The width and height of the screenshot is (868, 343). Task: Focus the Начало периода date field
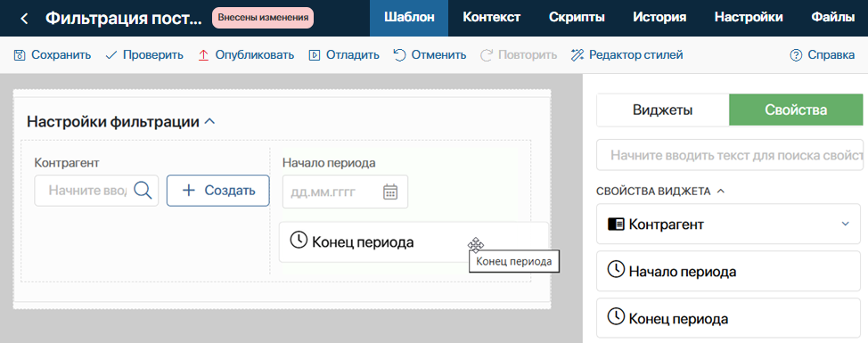point(346,192)
